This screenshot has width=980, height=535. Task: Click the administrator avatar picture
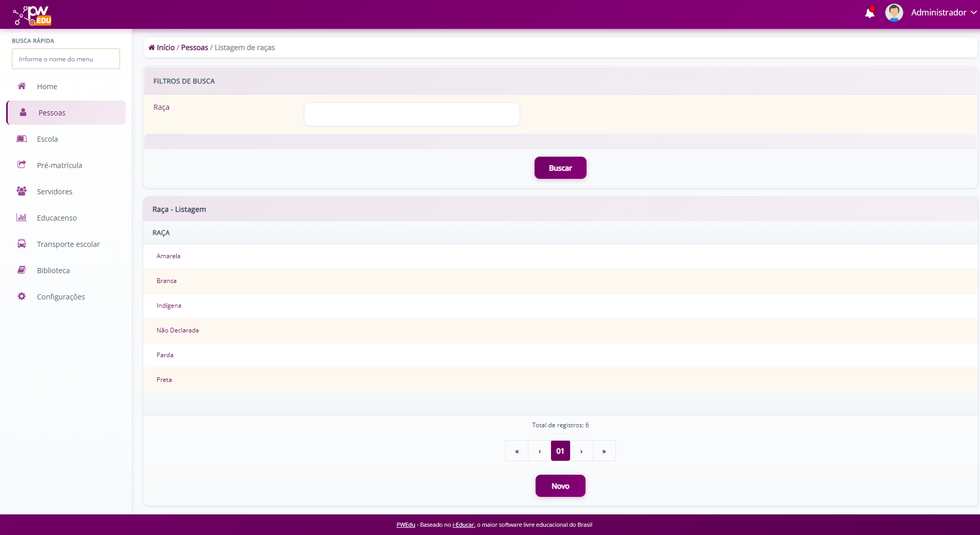[x=893, y=13]
